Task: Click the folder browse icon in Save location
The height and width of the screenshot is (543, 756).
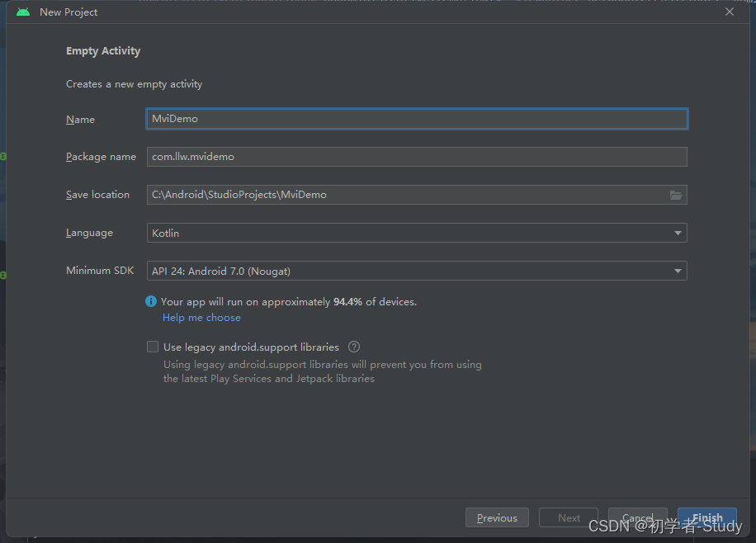Action: (x=676, y=196)
